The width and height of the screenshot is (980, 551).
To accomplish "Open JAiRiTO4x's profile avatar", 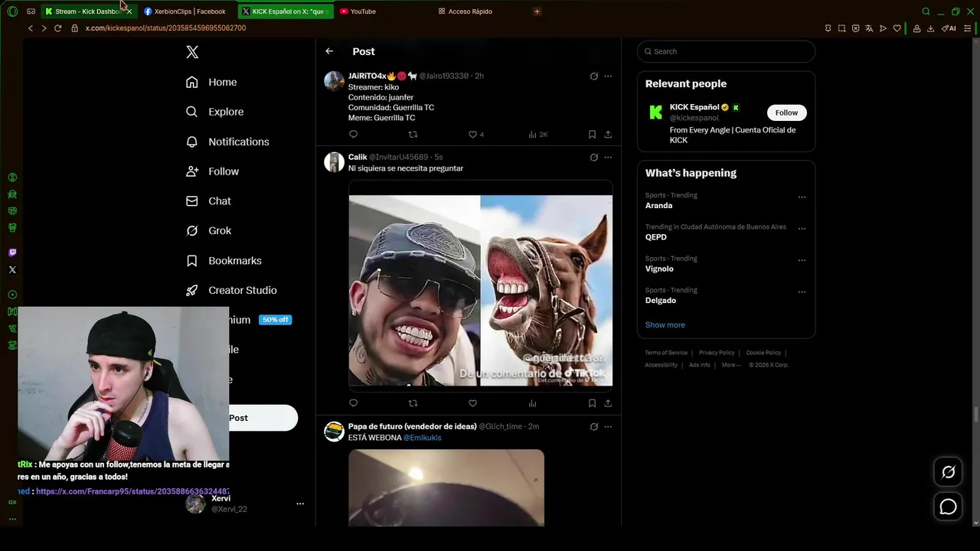I will coord(334,80).
